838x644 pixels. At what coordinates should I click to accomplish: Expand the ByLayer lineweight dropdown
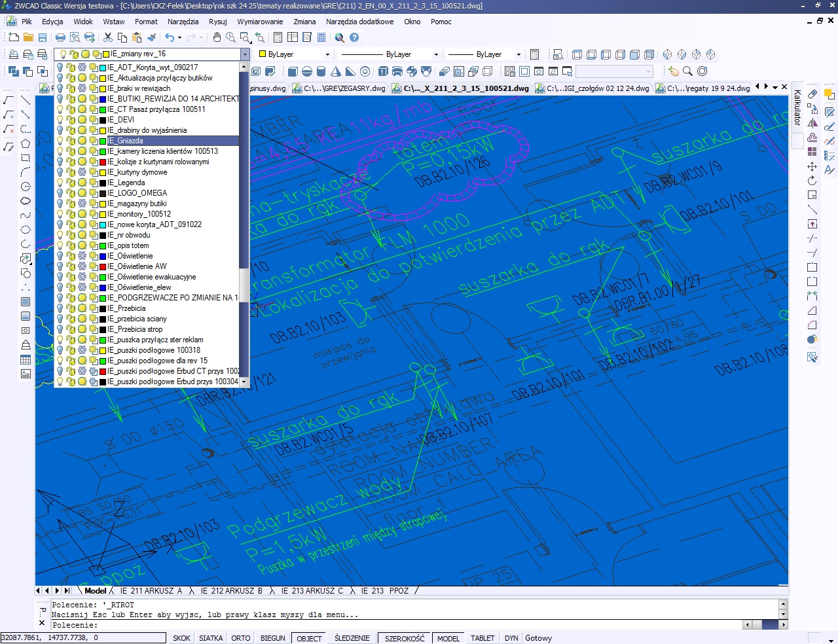[x=519, y=54]
